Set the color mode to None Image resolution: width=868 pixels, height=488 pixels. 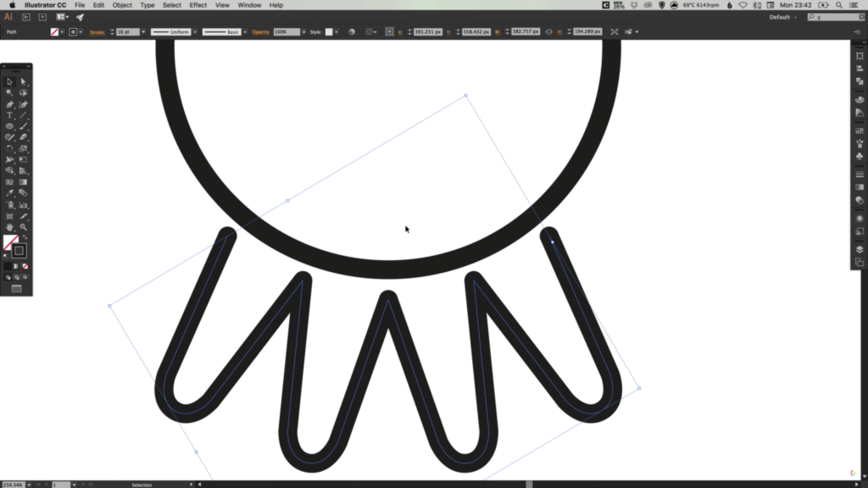[x=24, y=266]
